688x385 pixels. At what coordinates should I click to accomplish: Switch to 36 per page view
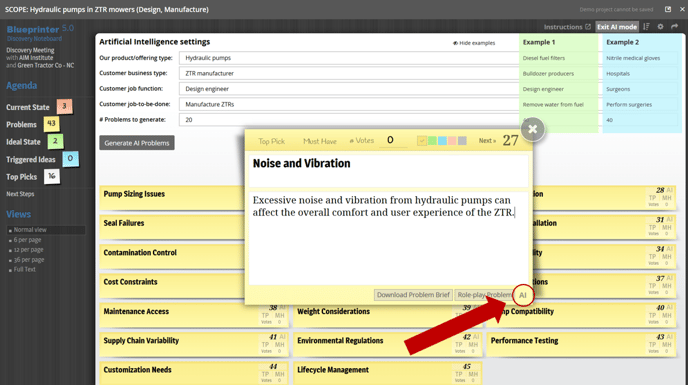pyautogui.click(x=29, y=259)
